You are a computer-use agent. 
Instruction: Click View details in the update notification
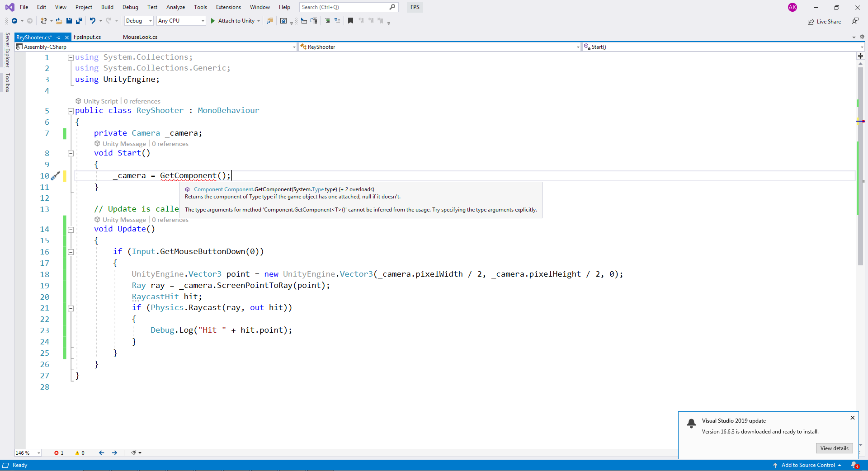(x=834, y=448)
